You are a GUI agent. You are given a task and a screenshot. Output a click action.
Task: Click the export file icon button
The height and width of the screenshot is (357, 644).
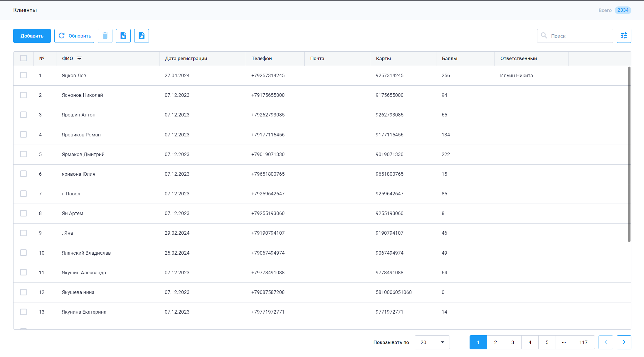click(142, 36)
